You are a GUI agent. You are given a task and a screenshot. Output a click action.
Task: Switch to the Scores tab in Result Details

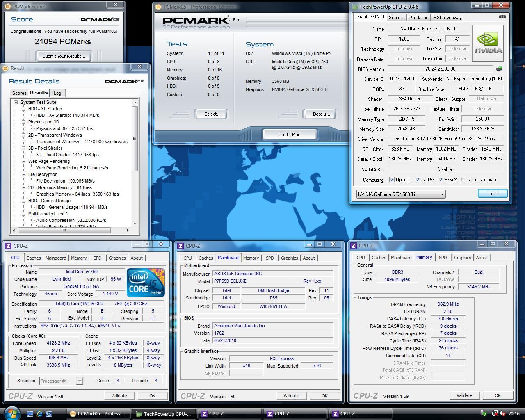point(19,93)
